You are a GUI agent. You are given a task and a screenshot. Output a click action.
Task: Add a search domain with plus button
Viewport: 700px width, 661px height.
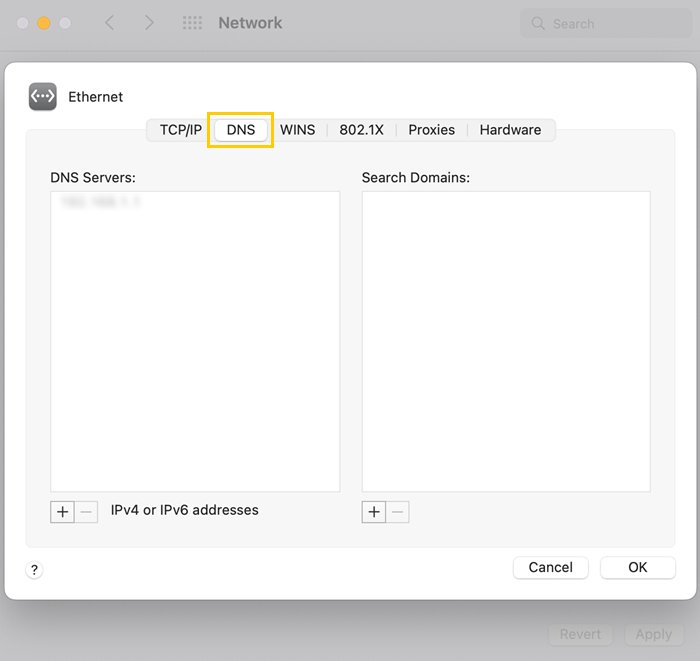point(374,512)
